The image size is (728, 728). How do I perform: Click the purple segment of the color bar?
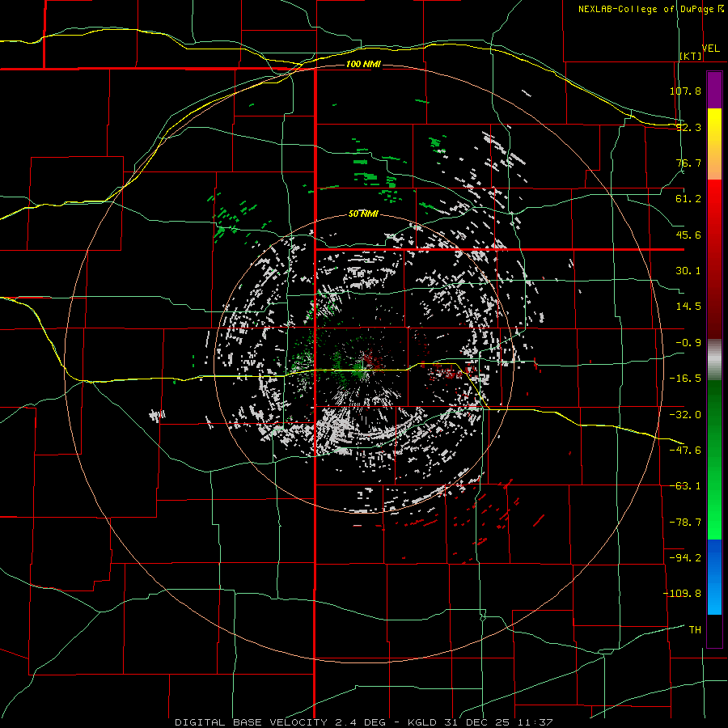pyautogui.click(x=714, y=91)
